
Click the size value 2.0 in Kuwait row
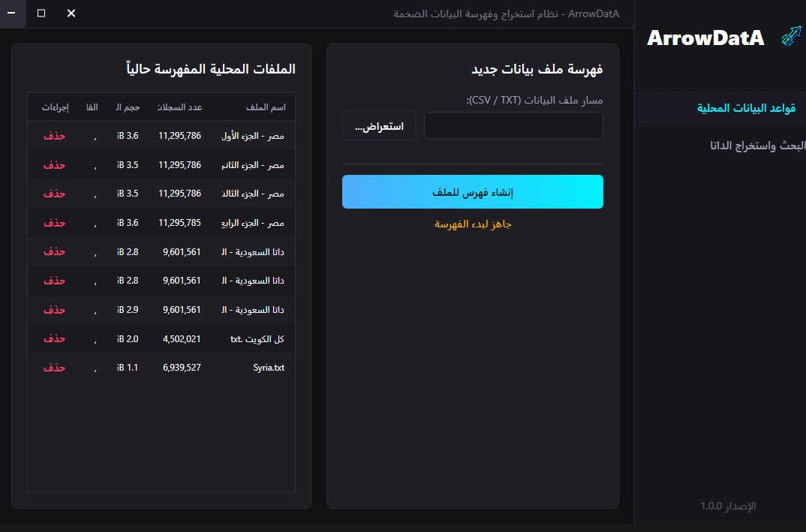pyautogui.click(x=128, y=338)
